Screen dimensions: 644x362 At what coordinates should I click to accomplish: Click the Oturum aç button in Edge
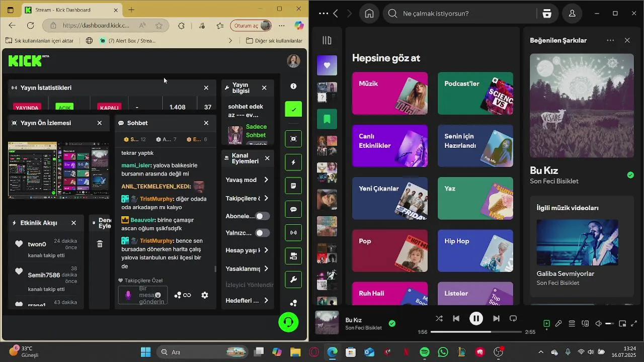coord(251,25)
